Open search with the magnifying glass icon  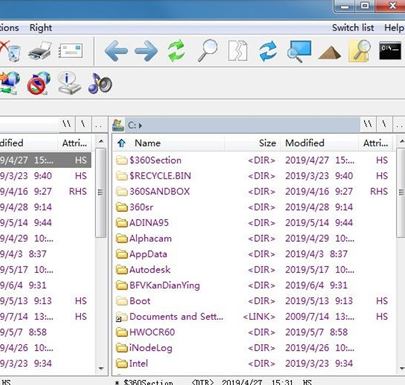(x=207, y=51)
